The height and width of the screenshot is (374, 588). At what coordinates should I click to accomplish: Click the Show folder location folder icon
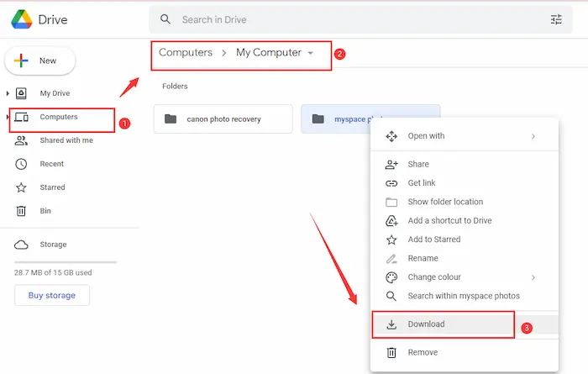click(x=391, y=203)
